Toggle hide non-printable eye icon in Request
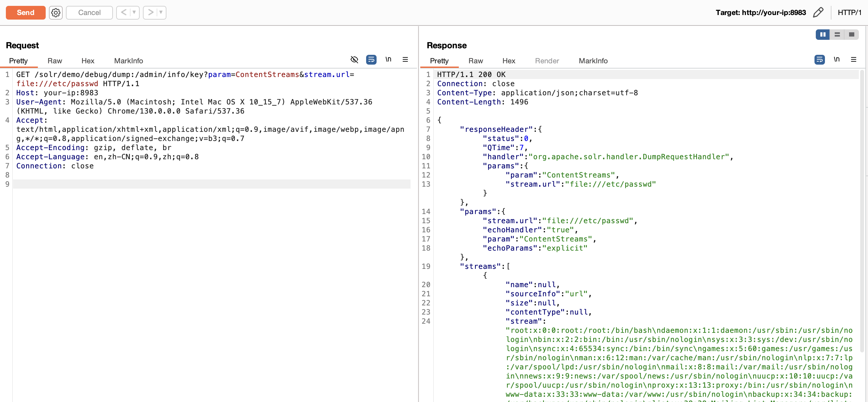 [354, 60]
